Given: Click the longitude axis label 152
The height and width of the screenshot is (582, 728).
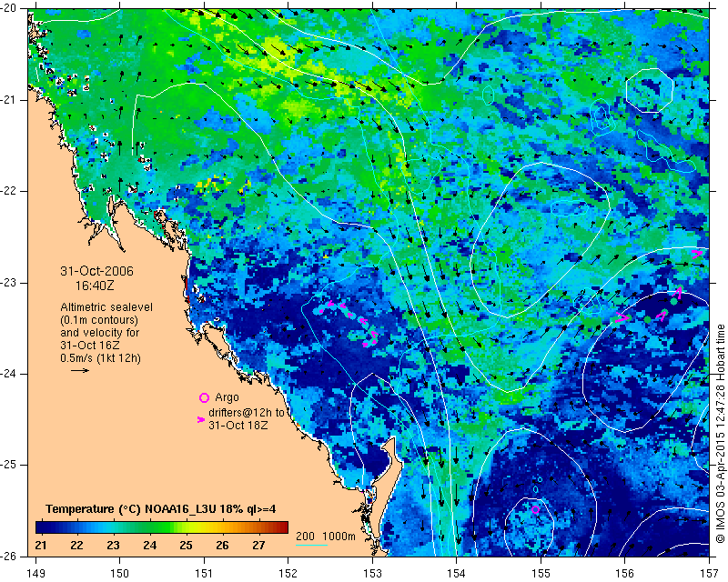Looking at the screenshot, I should (288, 574).
